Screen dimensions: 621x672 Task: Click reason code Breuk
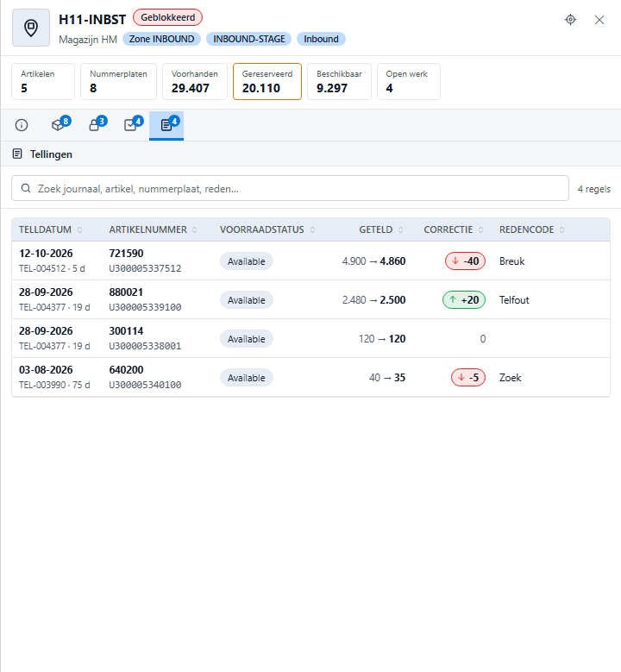click(511, 261)
